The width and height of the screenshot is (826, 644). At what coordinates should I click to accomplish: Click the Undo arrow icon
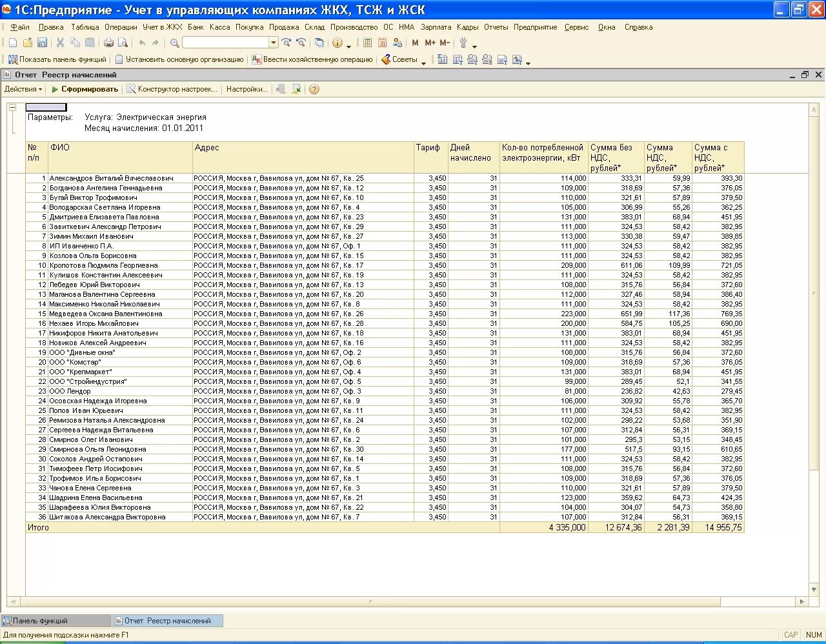click(141, 43)
